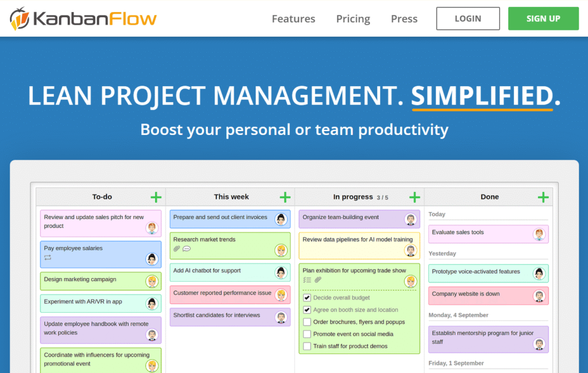
Task: Check the Train staff for product demos subtask
Action: tap(306, 346)
